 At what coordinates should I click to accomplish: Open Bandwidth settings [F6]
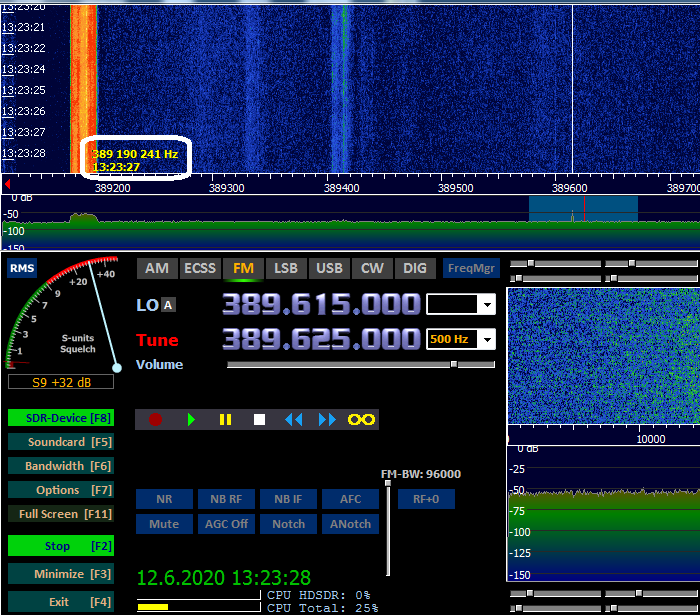(61, 466)
